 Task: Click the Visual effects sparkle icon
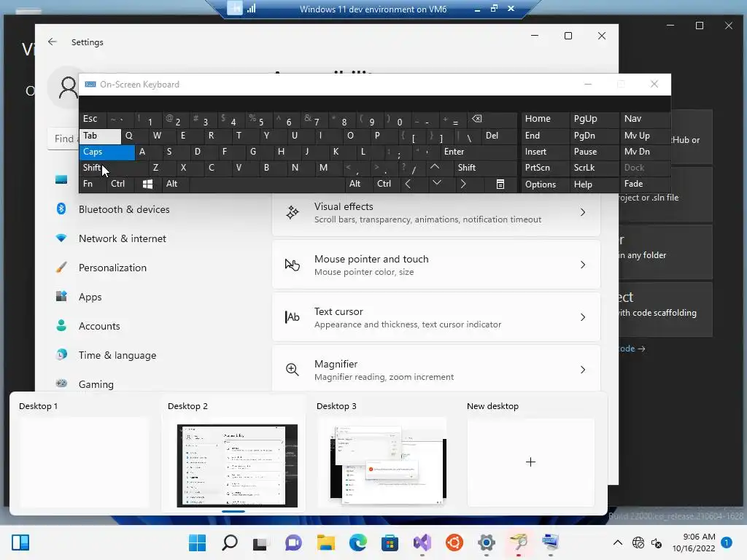click(292, 212)
